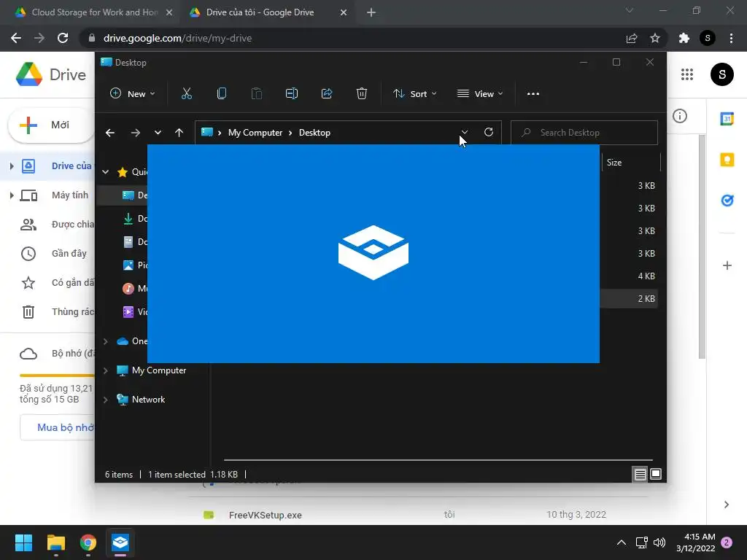Click the Mới new button in Drive
747x560 pixels.
coord(52,125)
